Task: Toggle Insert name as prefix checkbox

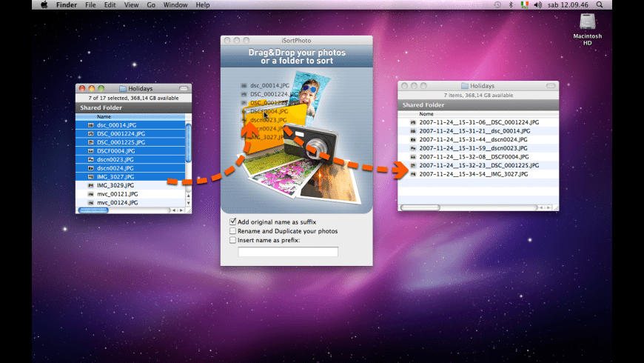Action: [x=233, y=240]
